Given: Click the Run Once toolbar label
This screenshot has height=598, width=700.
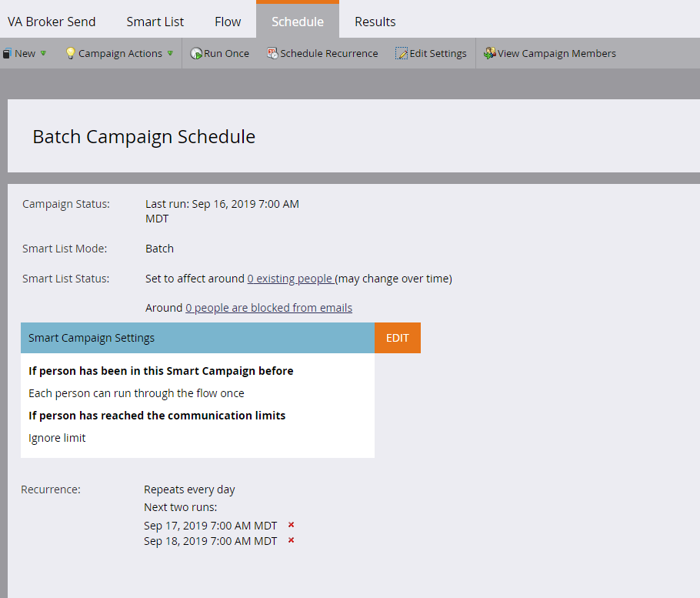Looking at the screenshot, I should 226,54.
